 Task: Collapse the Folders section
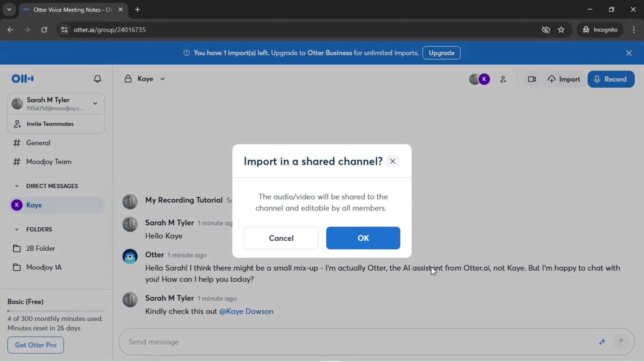(x=17, y=230)
